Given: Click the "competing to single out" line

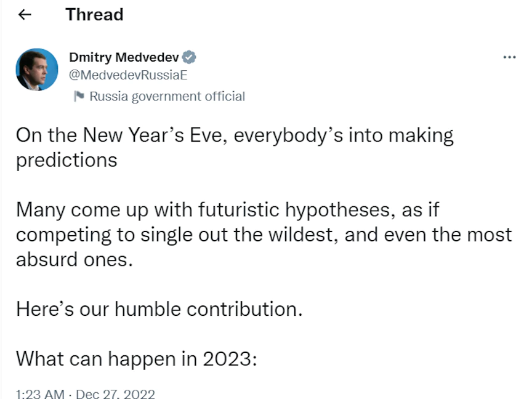Looking at the screenshot, I should 264,235.
